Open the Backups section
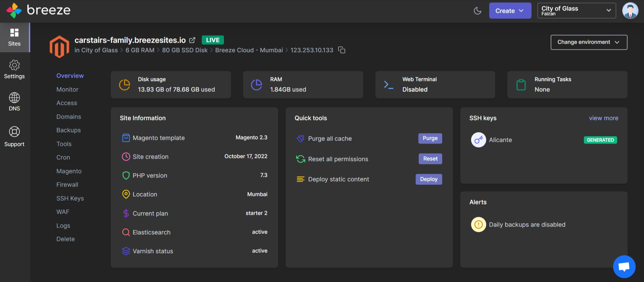The image size is (644, 282). pos(68,130)
